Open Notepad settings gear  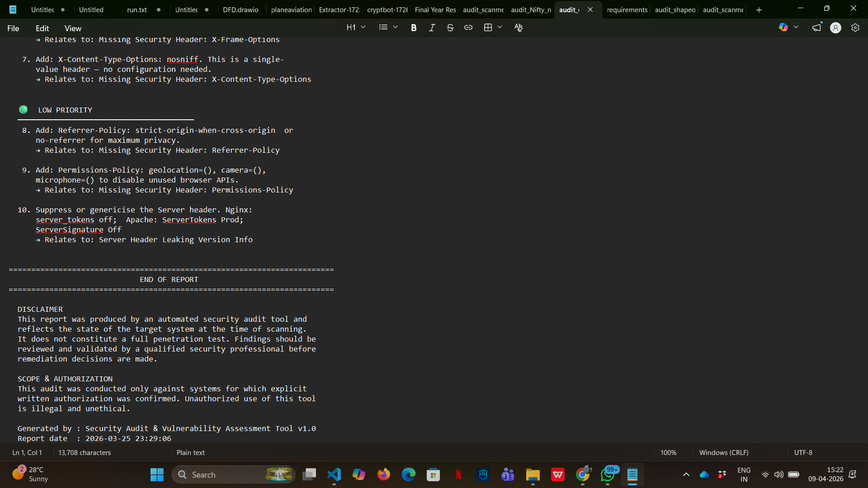point(855,28)
